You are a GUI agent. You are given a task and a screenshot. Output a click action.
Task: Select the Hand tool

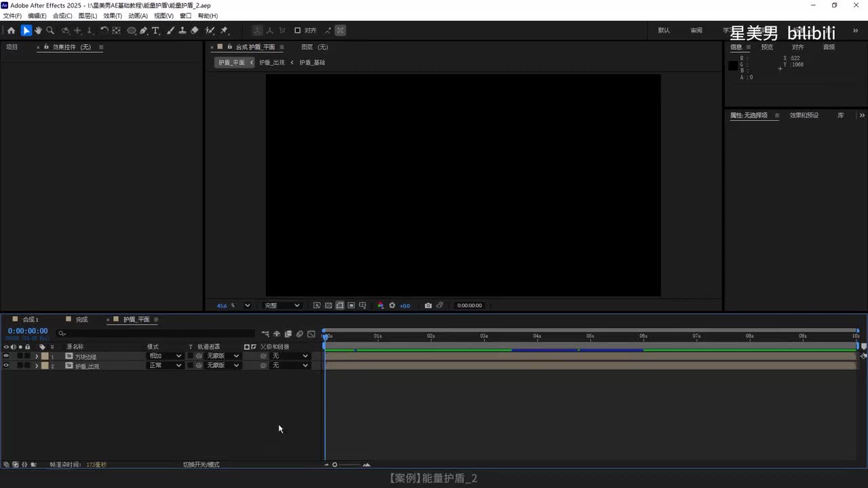click(x=39, y=30)
